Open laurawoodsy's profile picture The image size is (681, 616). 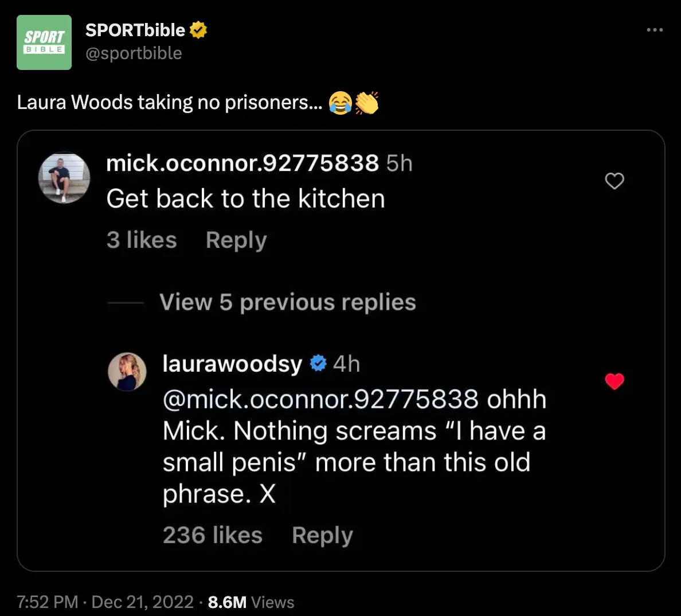coord(127,372)
